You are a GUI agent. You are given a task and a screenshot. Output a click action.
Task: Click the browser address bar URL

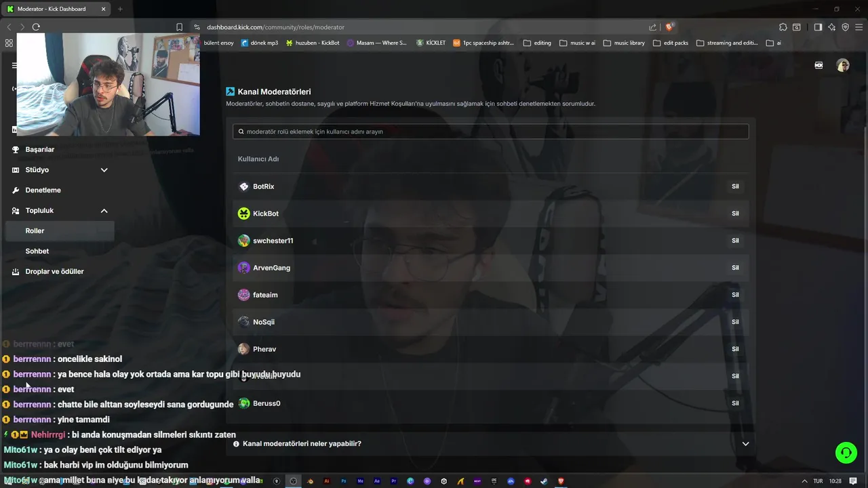click(x=275, y=27)
